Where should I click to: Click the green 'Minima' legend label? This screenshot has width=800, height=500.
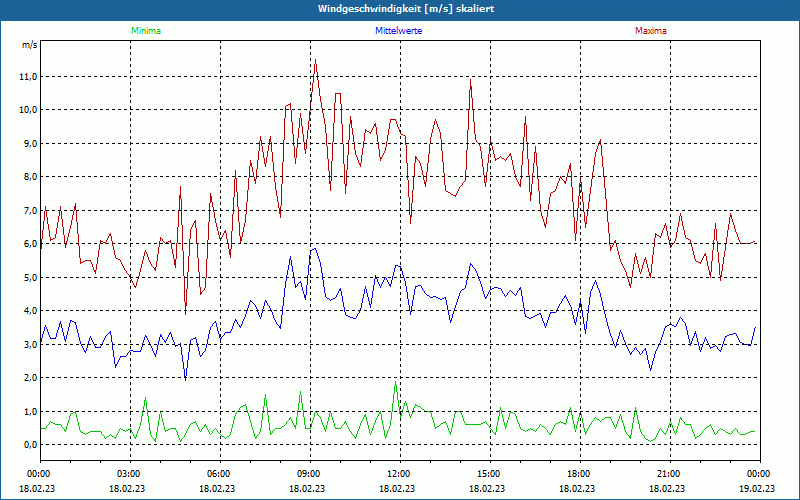point(146,31)
